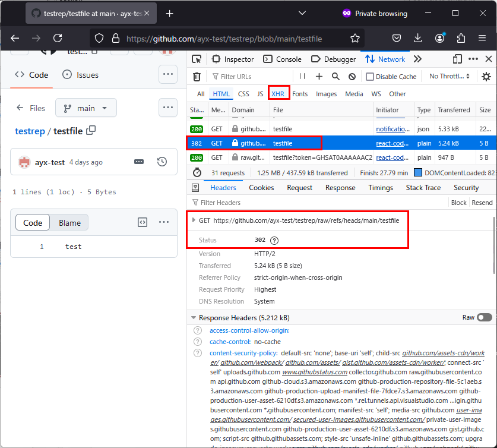Bookmark this page with the star icon
Viewport: 497px width, 448px height.
[x=355, y=39]
